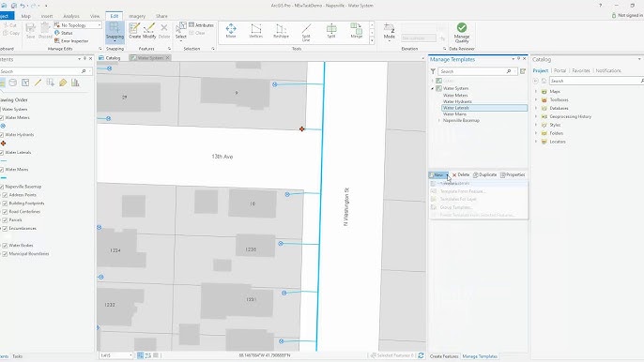Collapse Water System group in Manage Templates
The image size is (644, 362).
pyautogui.click(x=433, y=89)
